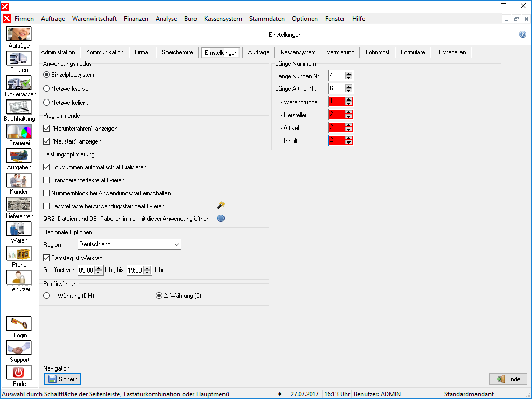Expand the Region dropdown showing Deutschland
The height and width of the screenshot is (399, 532).
[130, 245]
